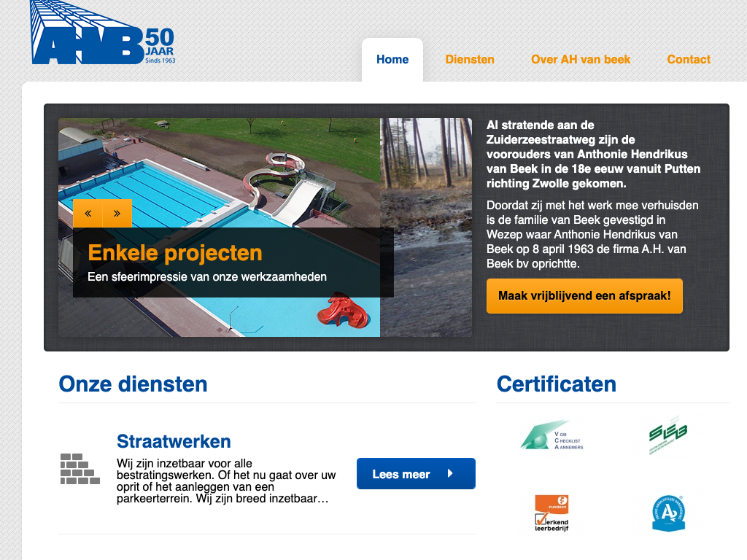Select the Home tab
This screenshot has height=560, width=747.
[392, 60]
